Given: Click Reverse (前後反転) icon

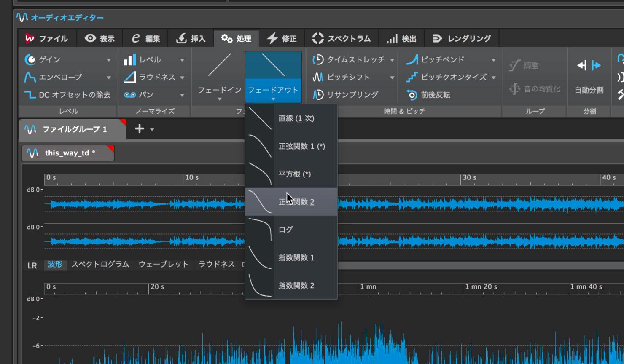Looking at the screenshot, I should 412,95.
